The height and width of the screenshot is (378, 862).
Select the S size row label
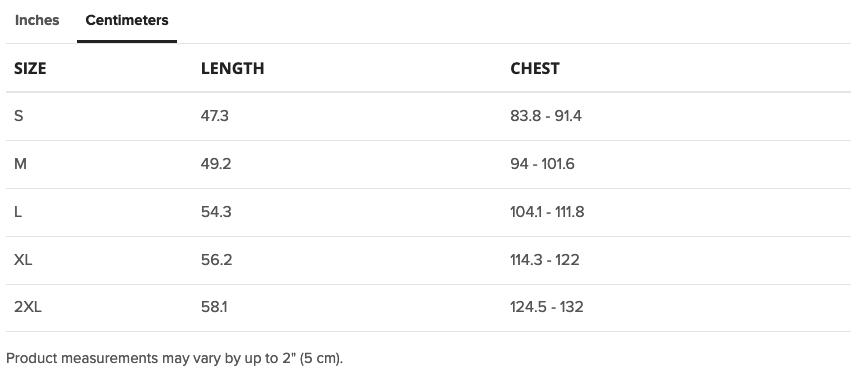19,116
